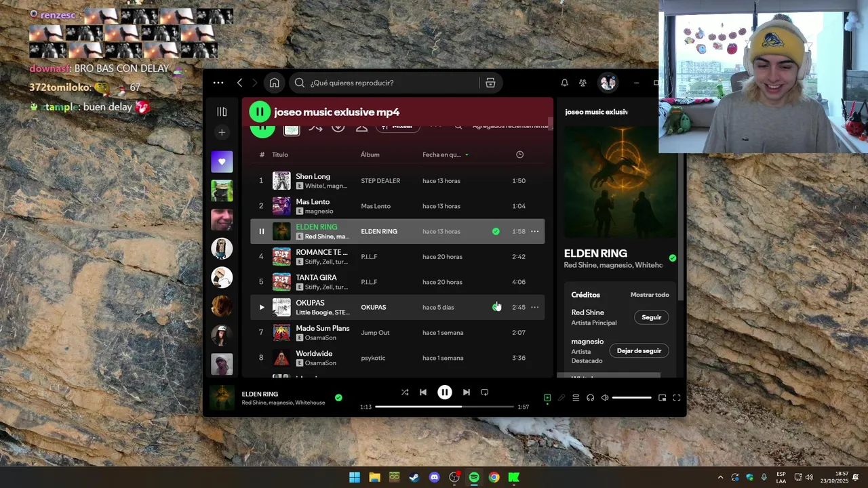Enter full screen player icon
This screenshot has width=868, height=488.
(677, 398)
